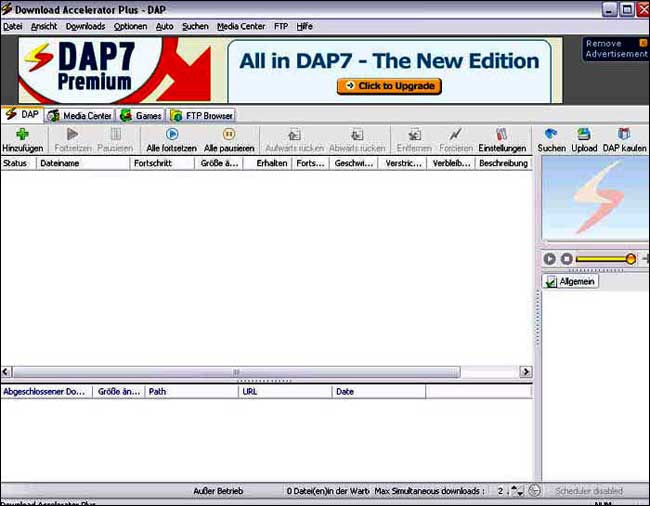Click the Abwärts rücken move down icon
This screenshot has height=506, width=650.
[357, 135]
